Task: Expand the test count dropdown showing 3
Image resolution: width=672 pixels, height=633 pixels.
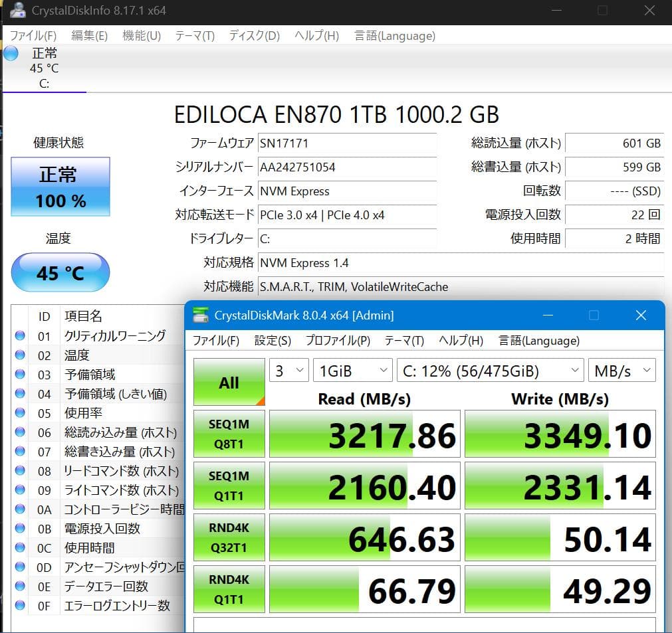Action: [289, 370]
